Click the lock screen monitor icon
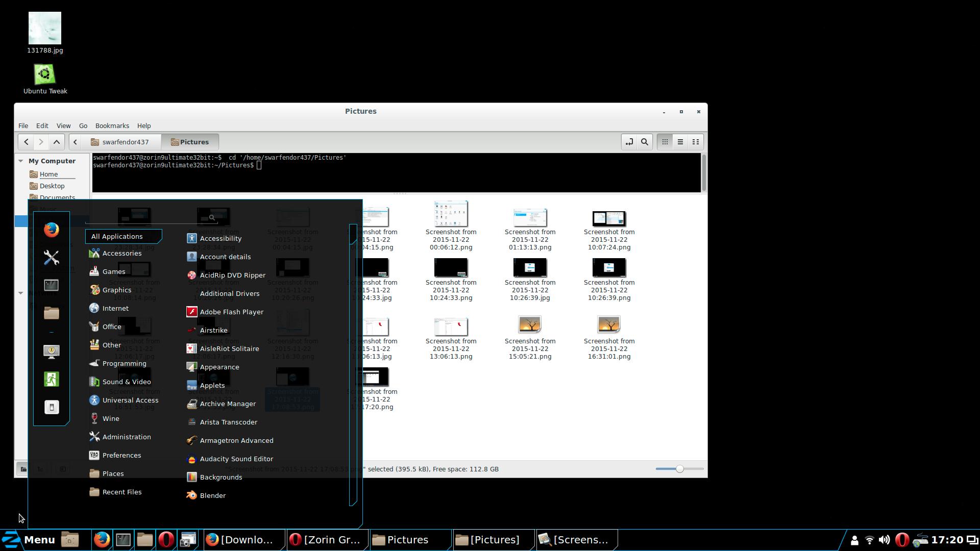 coord(51,352)
